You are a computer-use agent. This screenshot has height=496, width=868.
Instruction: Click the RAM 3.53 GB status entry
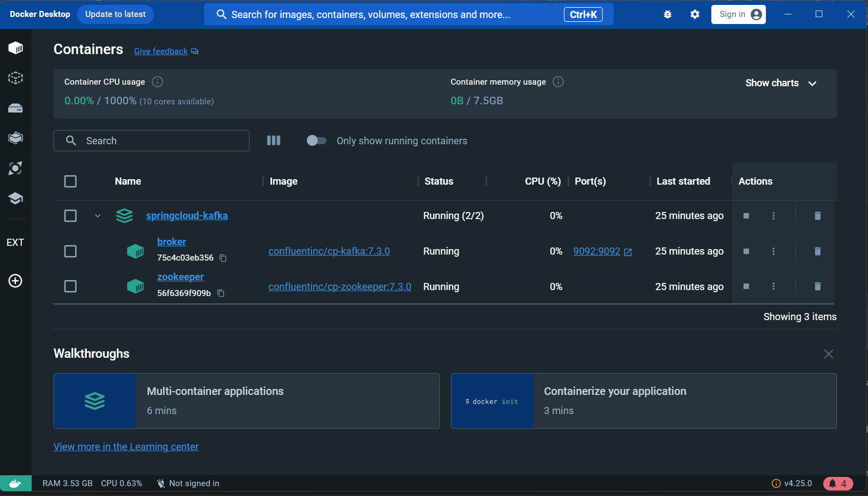coord(68,483)
